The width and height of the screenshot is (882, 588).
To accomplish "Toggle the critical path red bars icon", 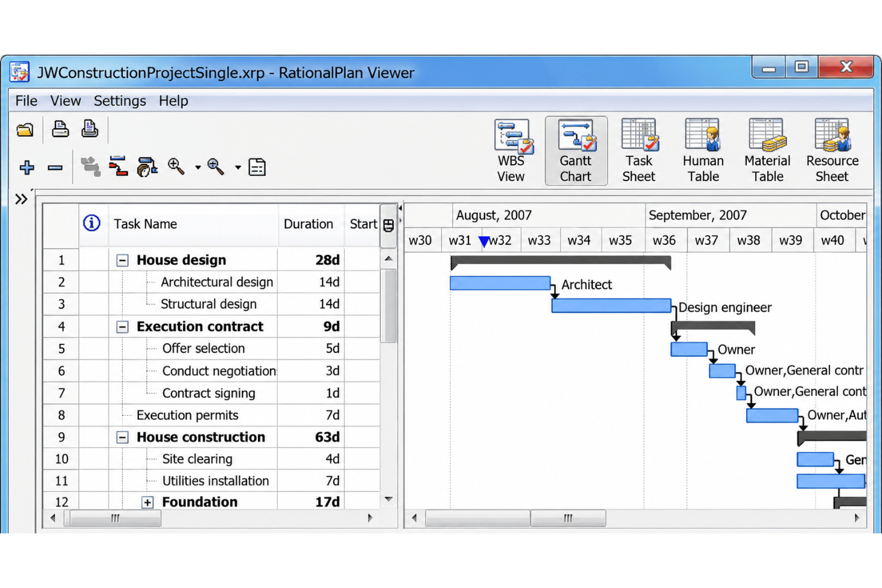I will pyautogui.click(x=118, y=167).
